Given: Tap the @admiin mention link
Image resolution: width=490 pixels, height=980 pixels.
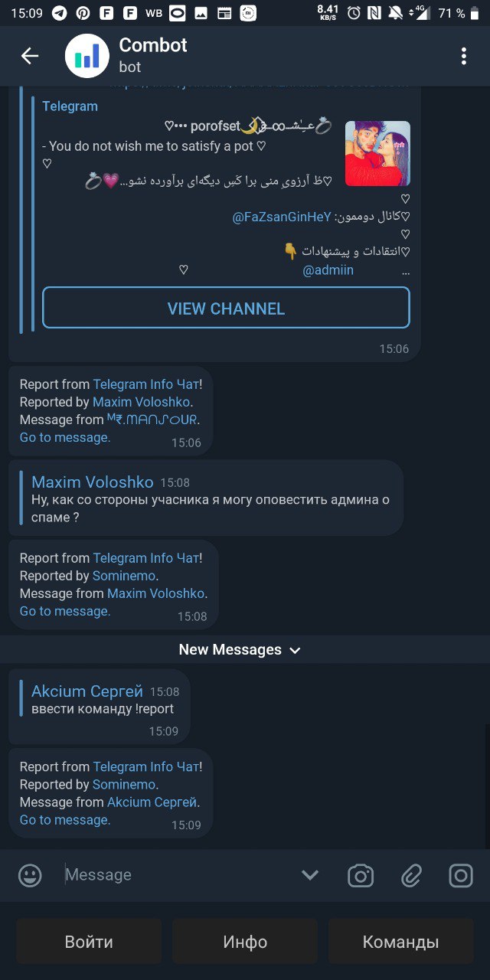Looking at the screenshot, I should 328,270.
